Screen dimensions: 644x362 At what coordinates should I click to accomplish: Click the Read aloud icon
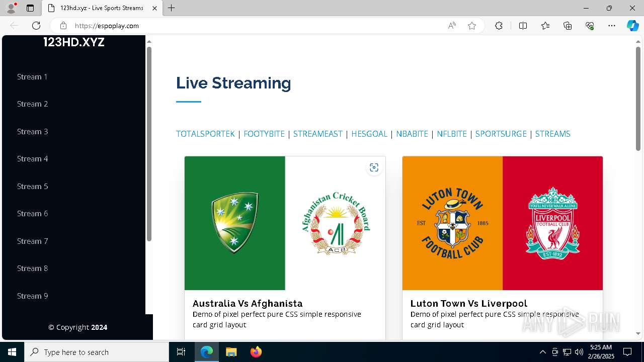point(452,26)
